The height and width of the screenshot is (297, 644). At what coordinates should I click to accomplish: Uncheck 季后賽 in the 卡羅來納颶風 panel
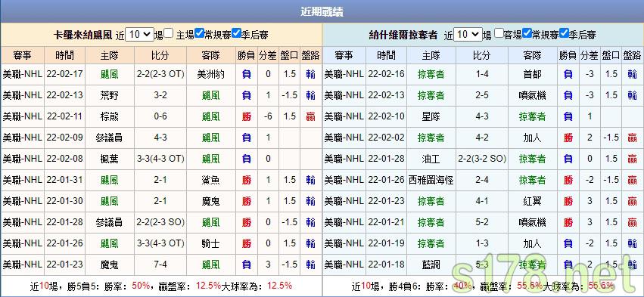point(236,33)
